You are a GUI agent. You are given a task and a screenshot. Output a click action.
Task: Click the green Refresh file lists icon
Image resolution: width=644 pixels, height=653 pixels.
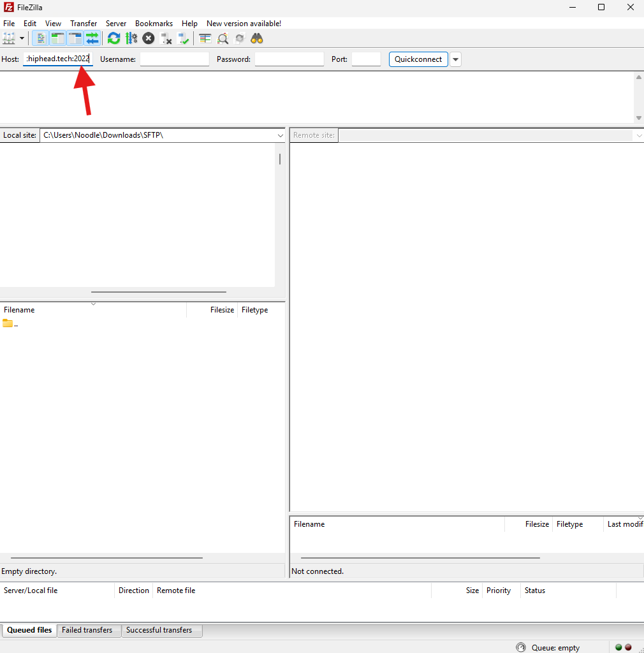click(x=113, y=39)
